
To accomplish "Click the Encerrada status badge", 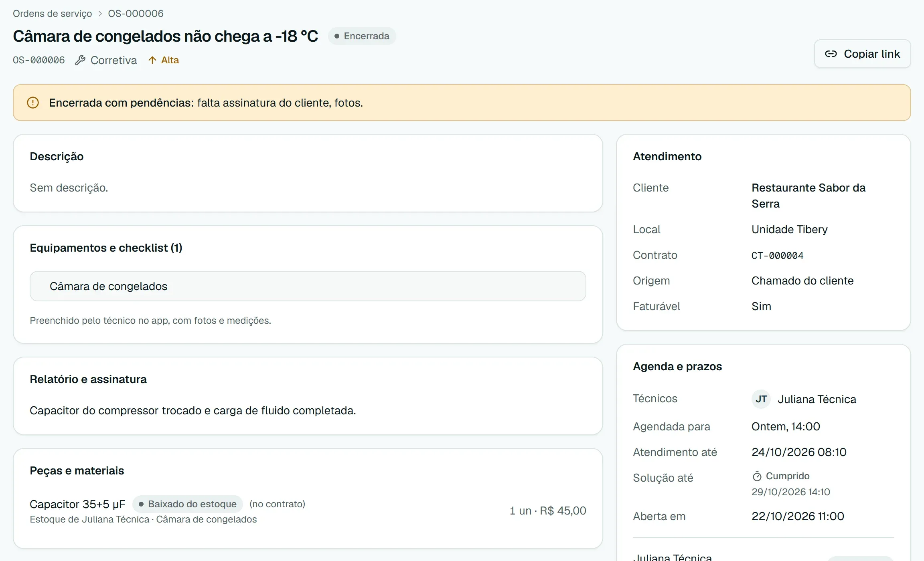I will pos(362,36).
